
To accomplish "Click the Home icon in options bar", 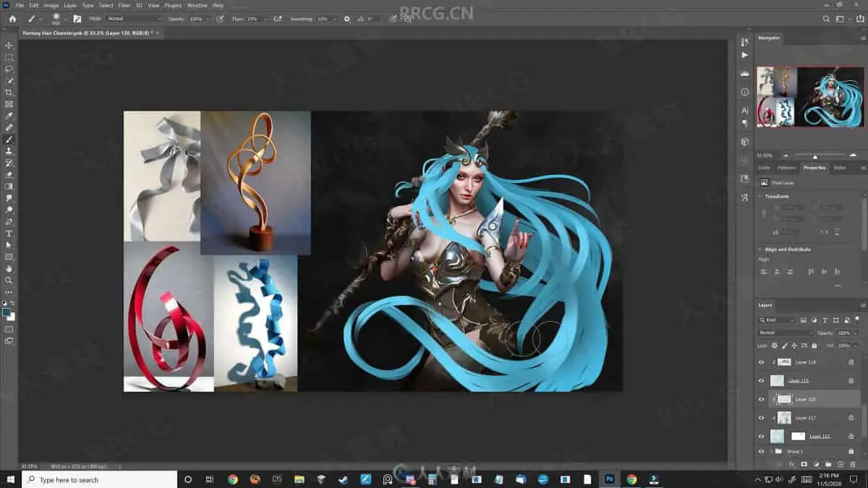I will pos(12,19).
